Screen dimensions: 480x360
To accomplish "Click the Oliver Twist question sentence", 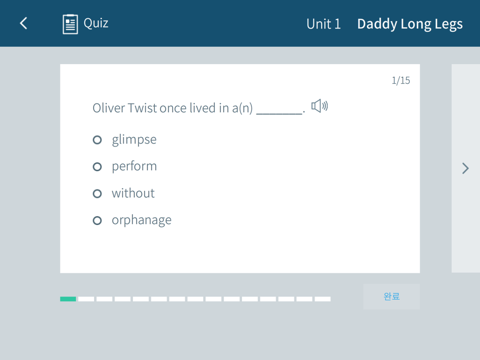I will click(x=199, y=108).
